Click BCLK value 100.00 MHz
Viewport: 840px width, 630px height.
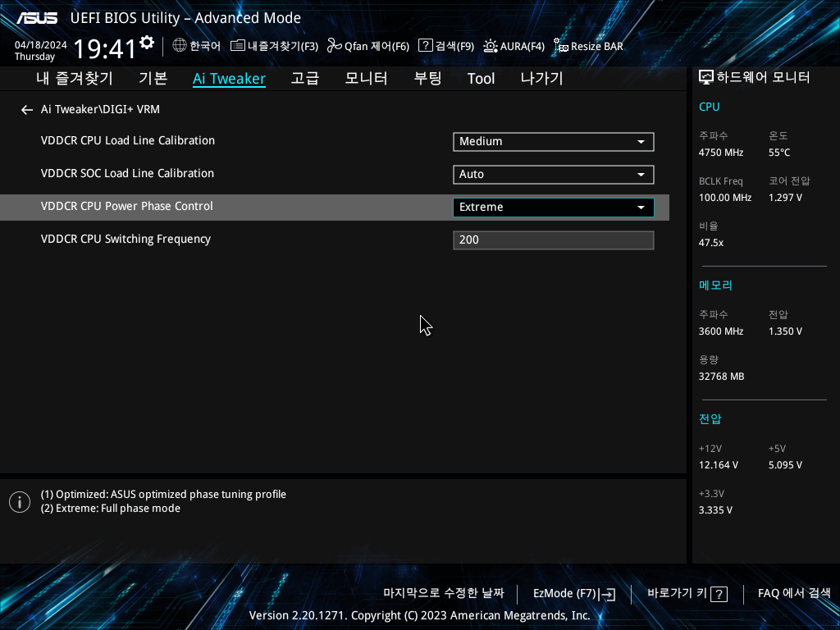tap(725, 198)
